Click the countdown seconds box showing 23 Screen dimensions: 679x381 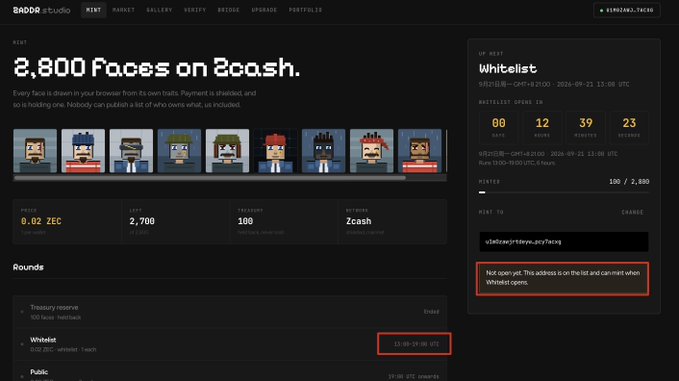click(629, 127)
